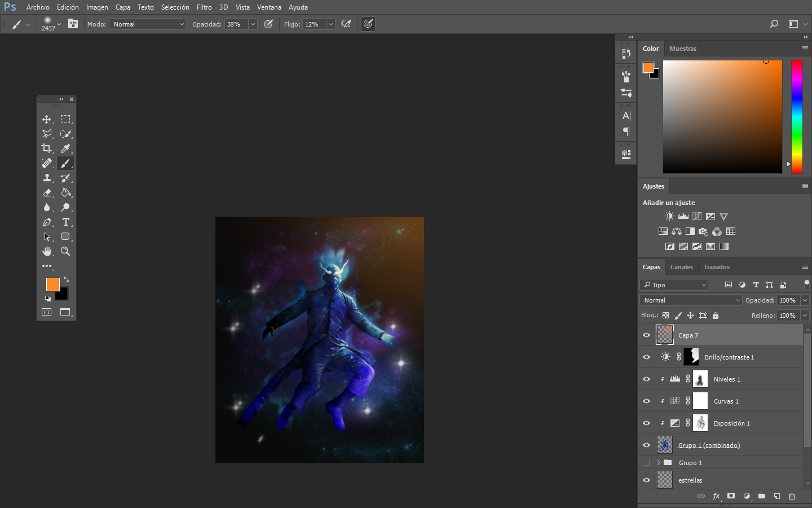Open the brush settings panel icon
Screen dimensions: 812x508
[73, 24]
